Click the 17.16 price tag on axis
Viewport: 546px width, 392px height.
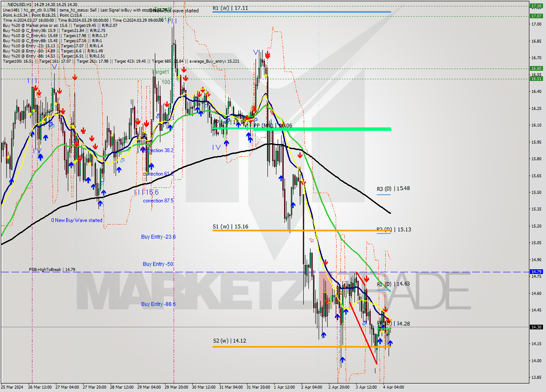(536, 6)
